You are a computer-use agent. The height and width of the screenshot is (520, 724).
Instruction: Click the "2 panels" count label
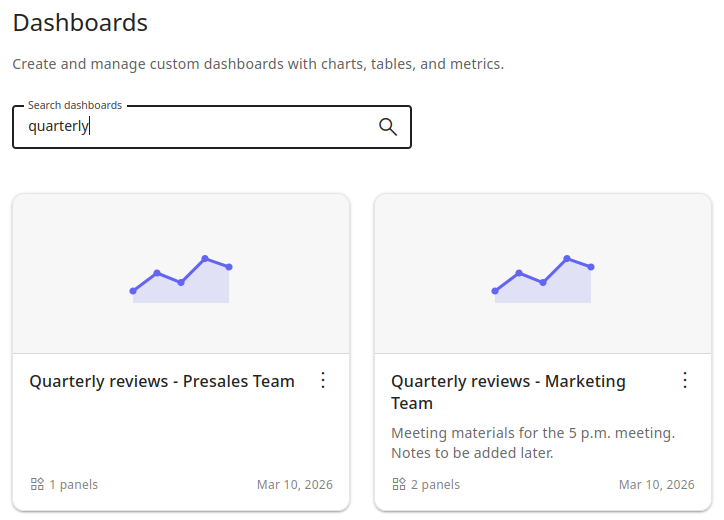click(x=435, y=485)
